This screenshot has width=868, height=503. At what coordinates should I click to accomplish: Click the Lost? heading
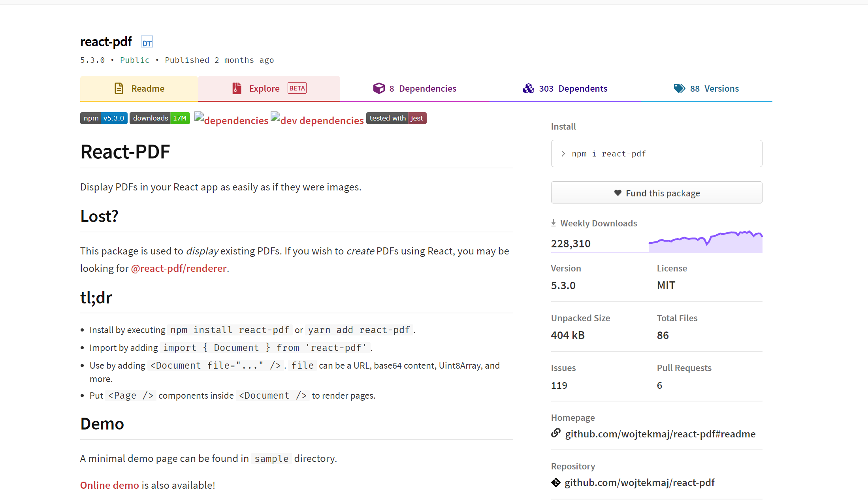tap(99, 216)
